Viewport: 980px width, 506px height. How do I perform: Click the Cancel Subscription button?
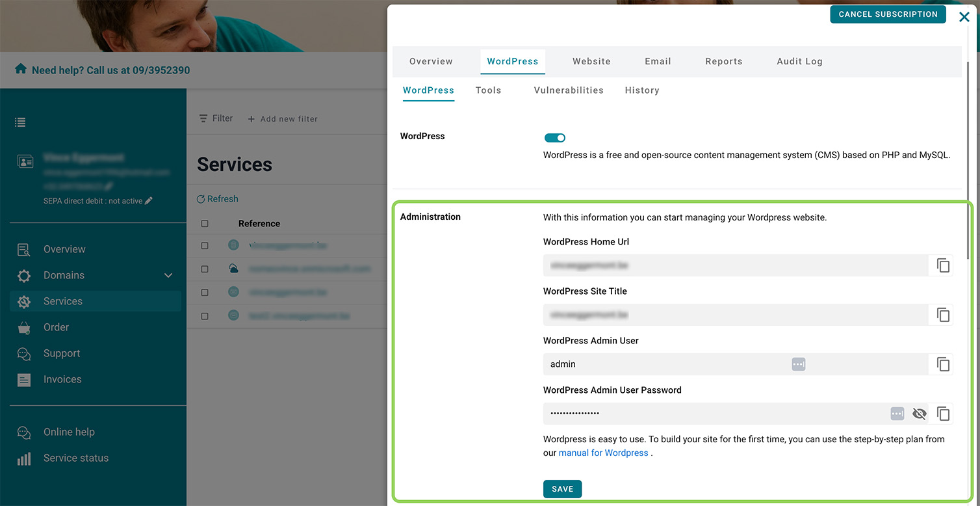point(888,14)
